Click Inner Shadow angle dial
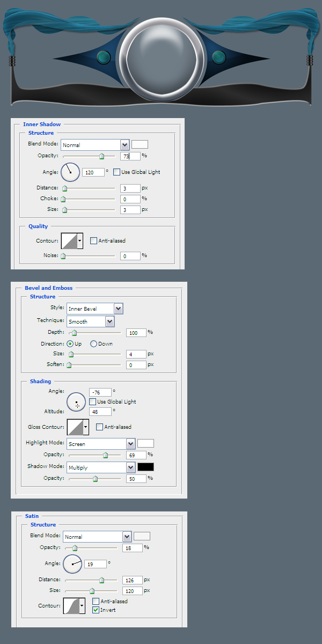The image size is (322, 644). click(x=70, y=172)
